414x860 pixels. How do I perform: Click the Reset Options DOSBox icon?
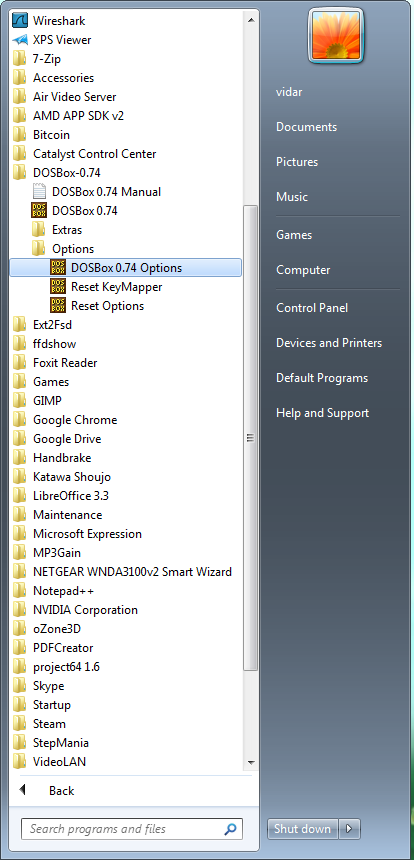click(58, 305)
